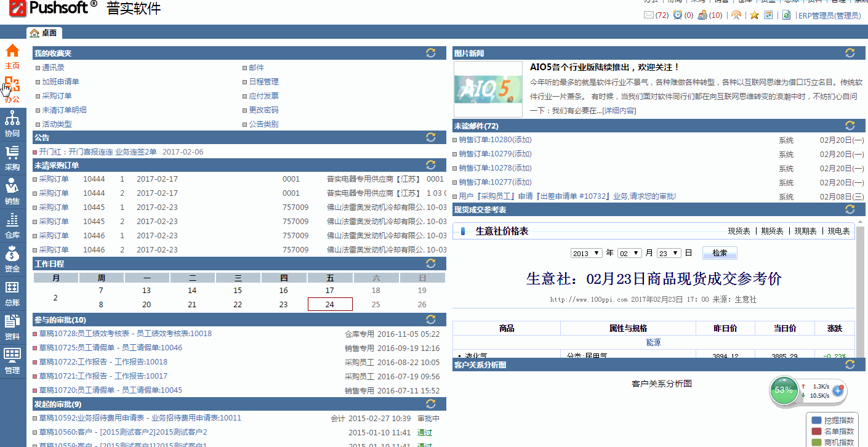Image resolution: width=868 pixels, height=447 pixels.
Task: Open the 资金 module icon
Action: coord(12,257)
